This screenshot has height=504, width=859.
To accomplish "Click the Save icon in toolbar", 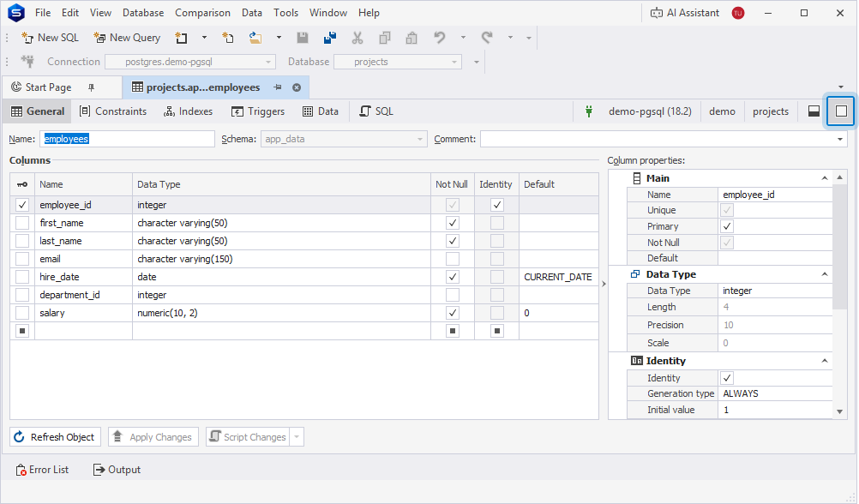I will pos(303,38).
